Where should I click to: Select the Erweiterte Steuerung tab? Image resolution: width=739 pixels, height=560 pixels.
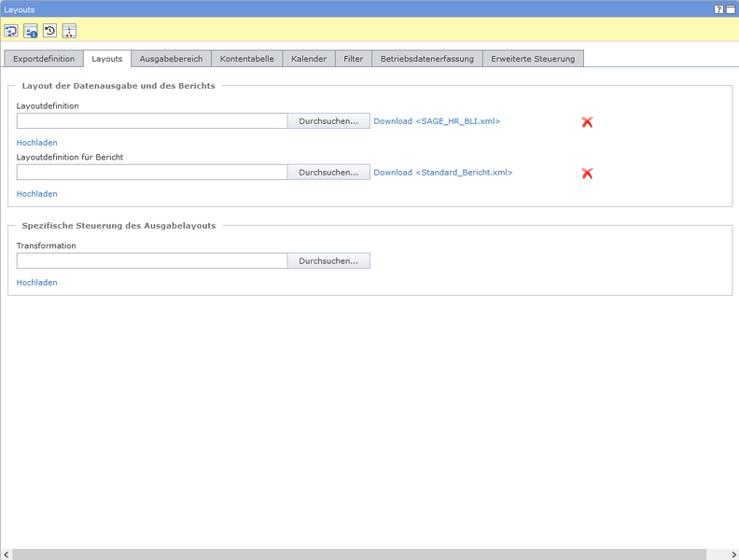533,59
